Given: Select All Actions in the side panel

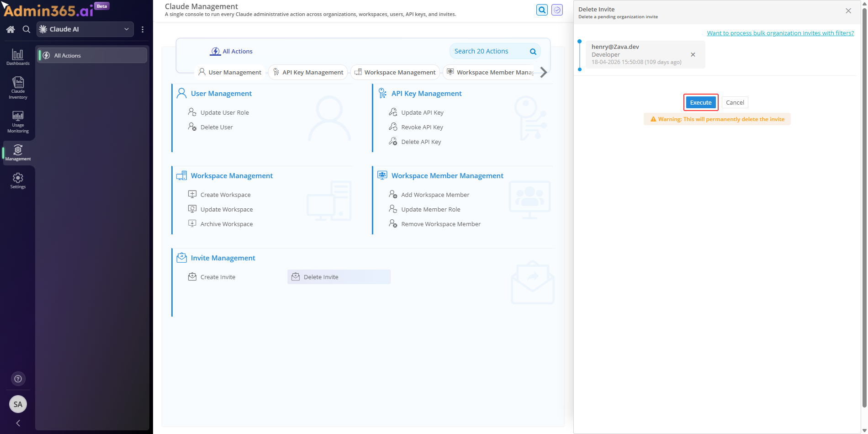Looking at the screenshot, I should (x=92, y=55).
